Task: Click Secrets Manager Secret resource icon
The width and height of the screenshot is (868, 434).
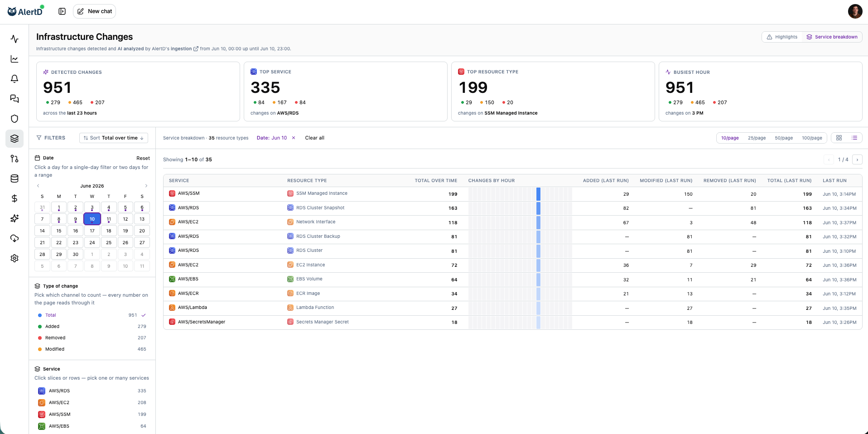Action: [290, 322]
